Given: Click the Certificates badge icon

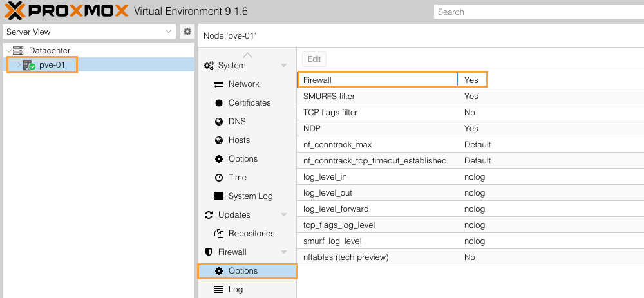Looking at the screenshot, I should coord(219,103).
